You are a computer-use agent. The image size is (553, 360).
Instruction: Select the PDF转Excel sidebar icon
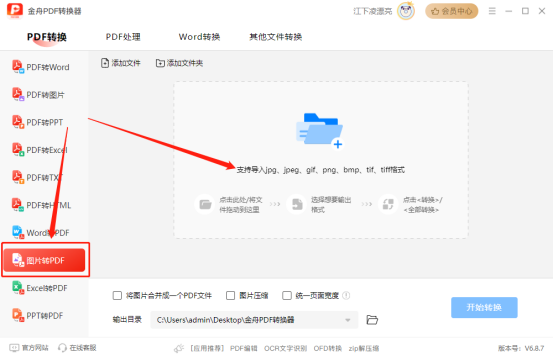[x=18, y=150]
